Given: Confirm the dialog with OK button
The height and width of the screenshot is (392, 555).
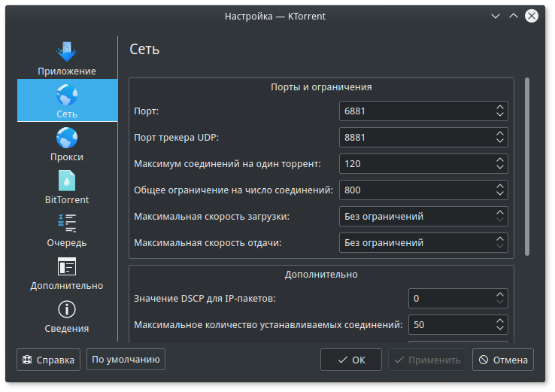Looking at the screenshot, I should coord(351,360).
